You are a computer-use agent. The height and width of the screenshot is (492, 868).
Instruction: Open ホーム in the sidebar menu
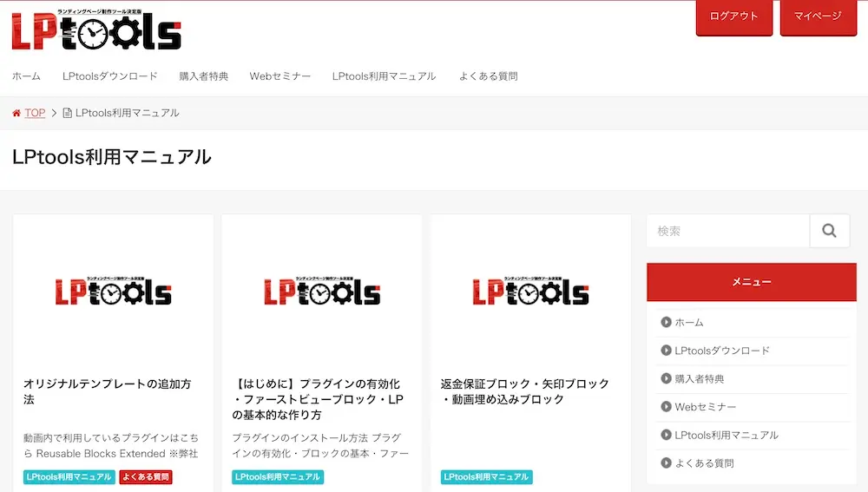(x=689, y=322)
